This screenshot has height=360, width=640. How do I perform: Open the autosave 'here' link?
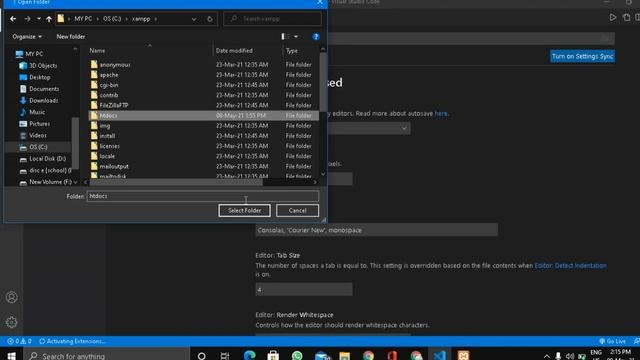tap(440, 113)
